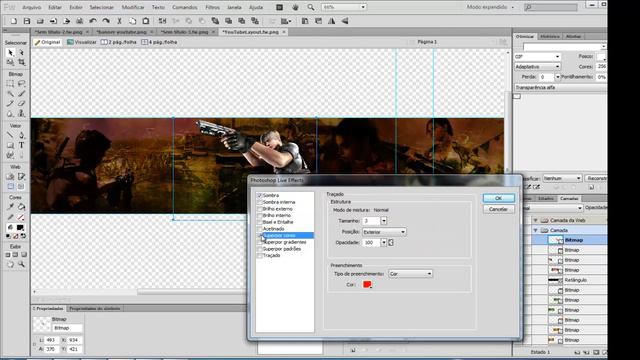Open the zoom level dropdown in top bar

363,7
